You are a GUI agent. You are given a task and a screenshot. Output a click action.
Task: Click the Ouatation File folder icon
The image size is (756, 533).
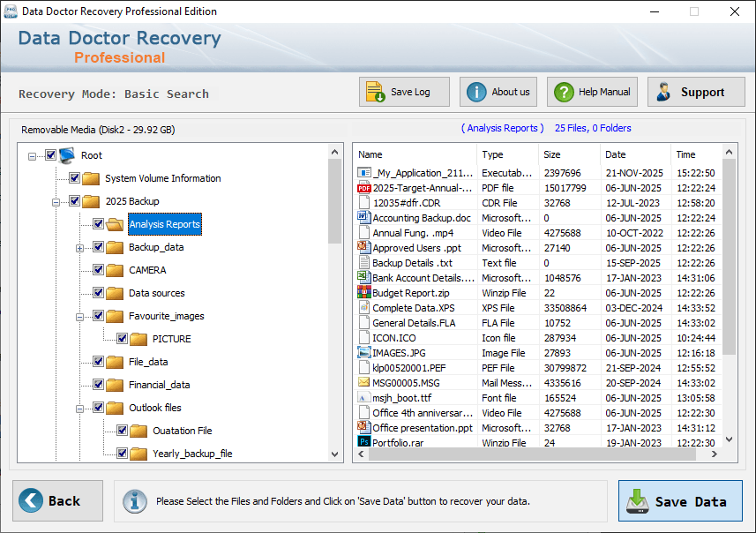click(x=138, y=431)
